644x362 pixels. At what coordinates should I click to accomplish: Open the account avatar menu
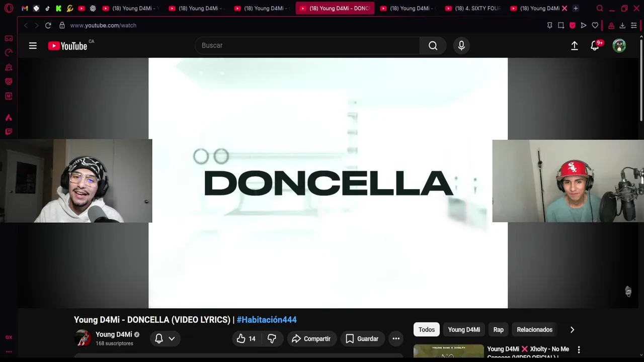pyautogui.click(x=619, y=46)
